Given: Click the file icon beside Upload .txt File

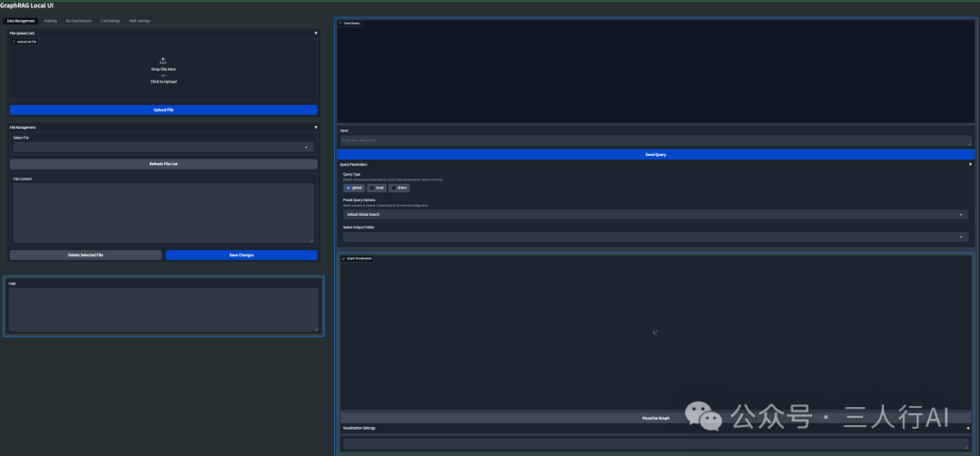Looking at the screenshot, I should coord(15,42).
